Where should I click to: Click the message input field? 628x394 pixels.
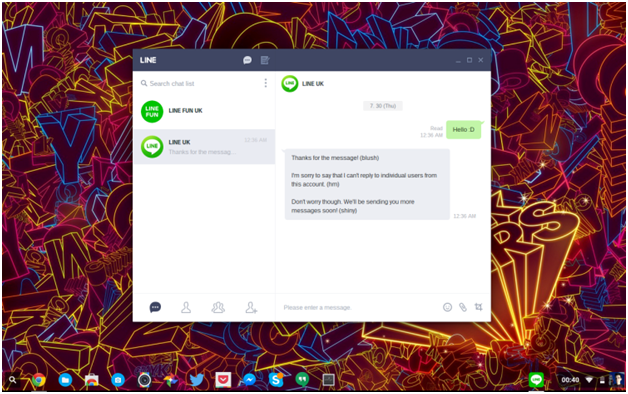point(358,308)
